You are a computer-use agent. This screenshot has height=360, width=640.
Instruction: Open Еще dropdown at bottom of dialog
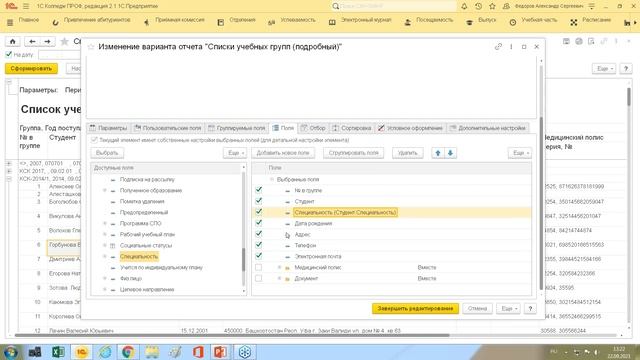509,309
